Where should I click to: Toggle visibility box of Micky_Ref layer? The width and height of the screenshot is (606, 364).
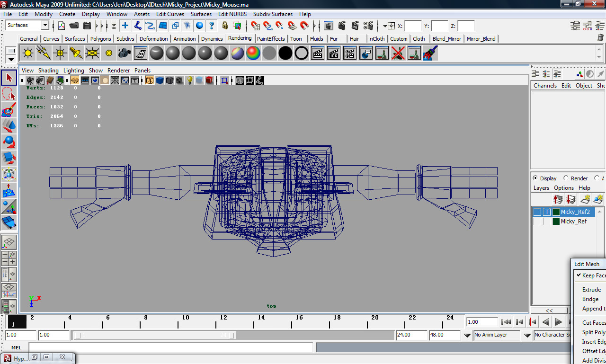tap(537, 222)
